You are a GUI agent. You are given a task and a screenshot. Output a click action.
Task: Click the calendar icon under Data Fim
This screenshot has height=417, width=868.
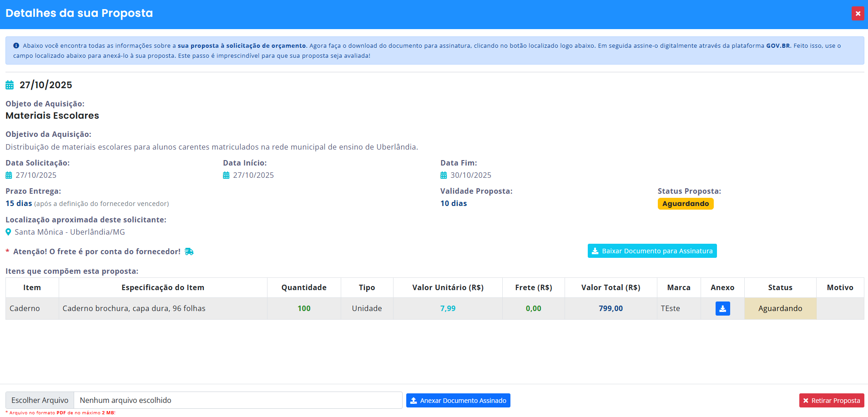pyautogui.click(x=444, y=176)
